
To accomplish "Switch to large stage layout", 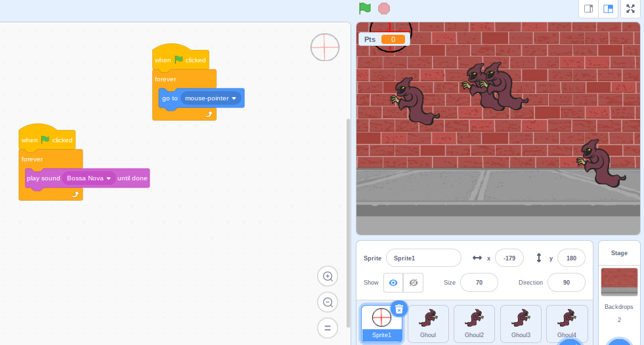I will 609,9.
